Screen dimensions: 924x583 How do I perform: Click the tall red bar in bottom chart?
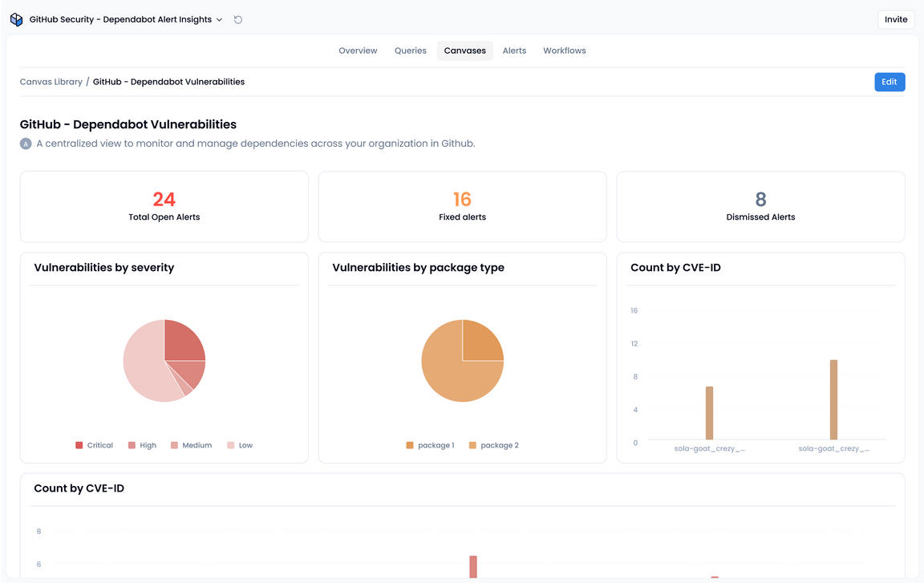473,566
